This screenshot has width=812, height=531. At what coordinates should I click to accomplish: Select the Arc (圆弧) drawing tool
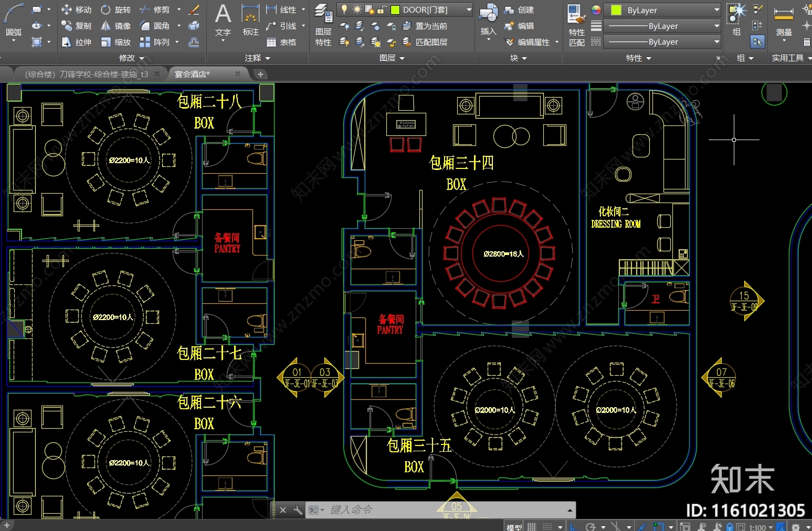(x=14, y=21)
